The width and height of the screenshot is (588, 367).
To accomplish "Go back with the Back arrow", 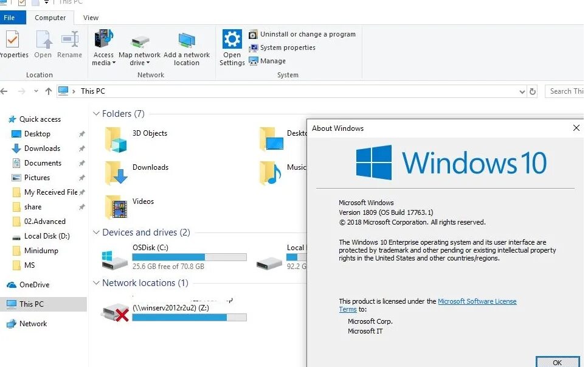I will [x=4, y=91].
